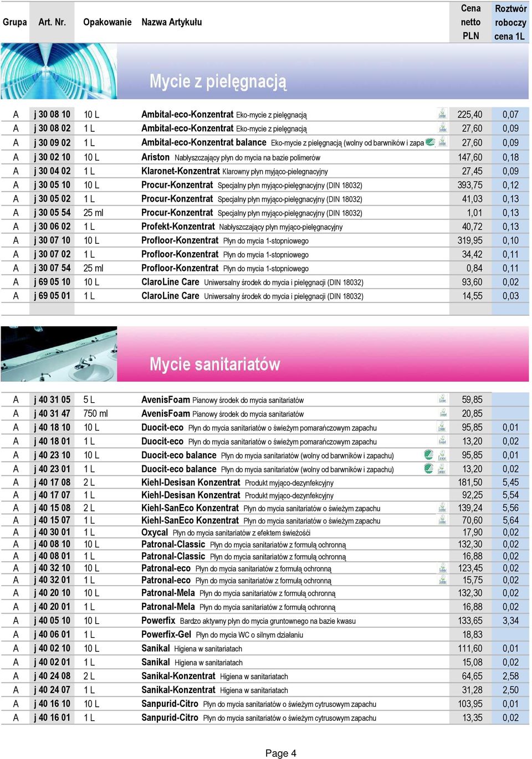Click working solution price 0,18 for Ariston
This screenshot has width=532, height=759.
[510, 157]
